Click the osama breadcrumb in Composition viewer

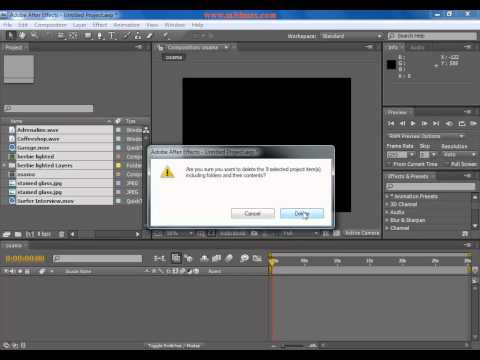click(174, 57)
